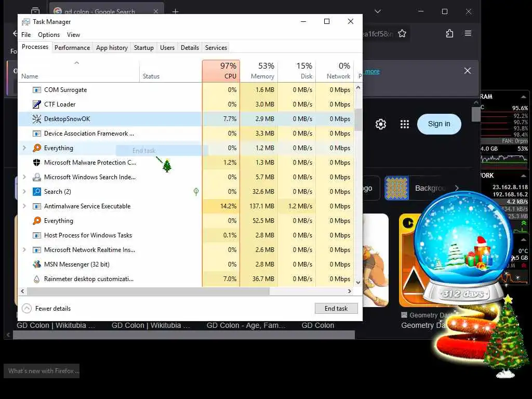Click the green leaf status icon in Search row
This screenshot has width=532, height=399.
[x=196, y=192]
